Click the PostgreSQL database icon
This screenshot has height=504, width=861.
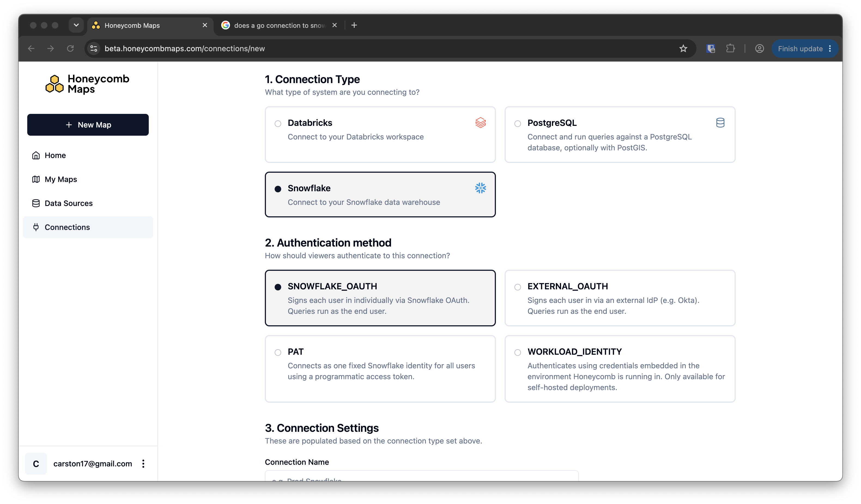coord(720,122)
